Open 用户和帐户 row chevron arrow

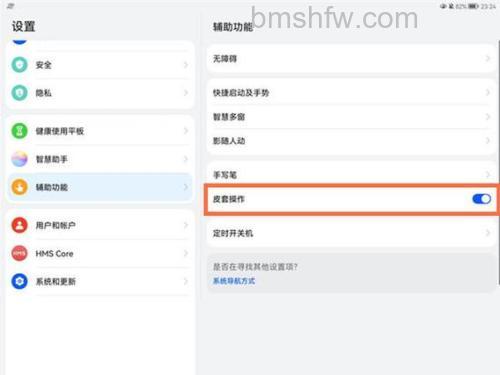point(186,225)
